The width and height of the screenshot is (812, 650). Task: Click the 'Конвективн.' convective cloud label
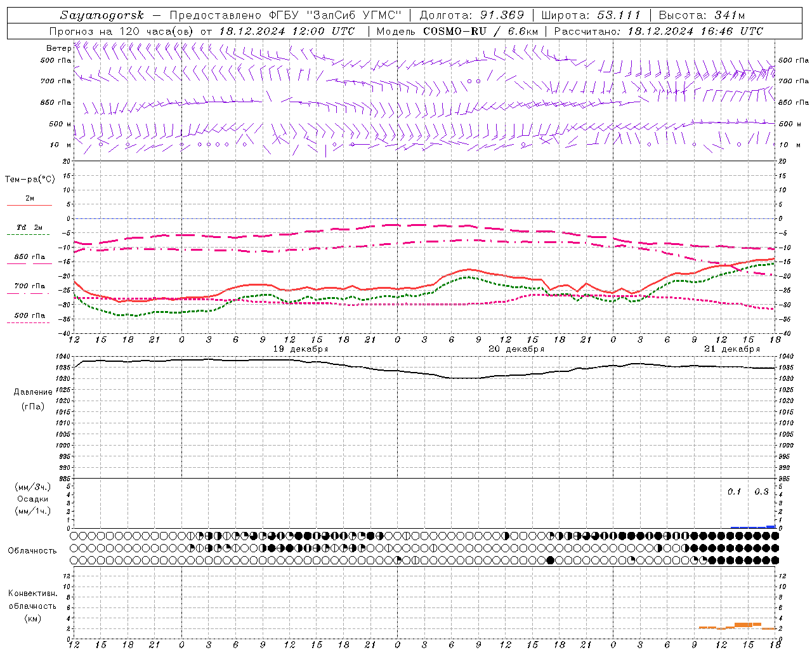(32, 594)
